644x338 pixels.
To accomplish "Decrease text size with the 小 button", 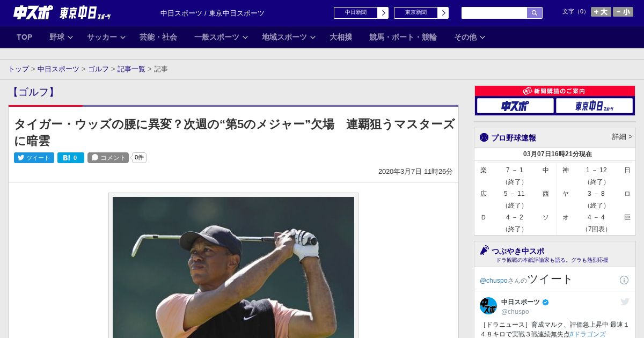I will [623, 12].
